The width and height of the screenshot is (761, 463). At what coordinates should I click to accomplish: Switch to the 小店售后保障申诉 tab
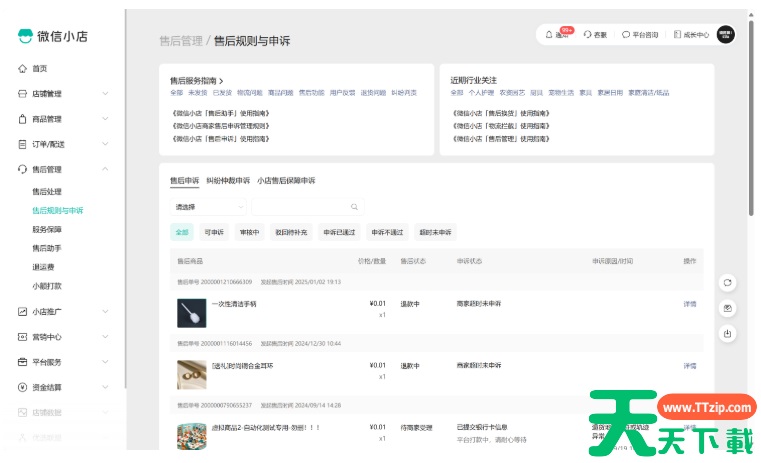[286, 181]
